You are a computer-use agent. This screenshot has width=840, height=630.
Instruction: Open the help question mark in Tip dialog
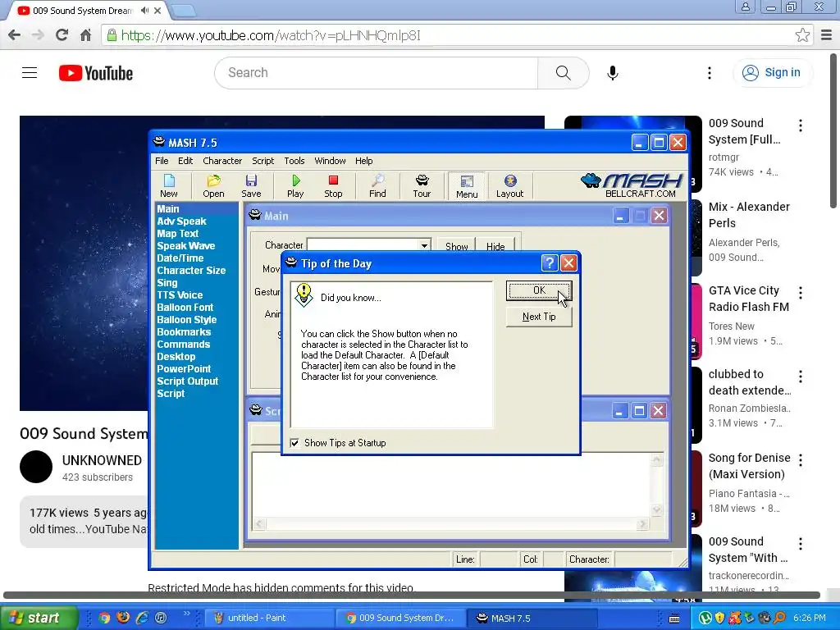[x=549, y=263]
